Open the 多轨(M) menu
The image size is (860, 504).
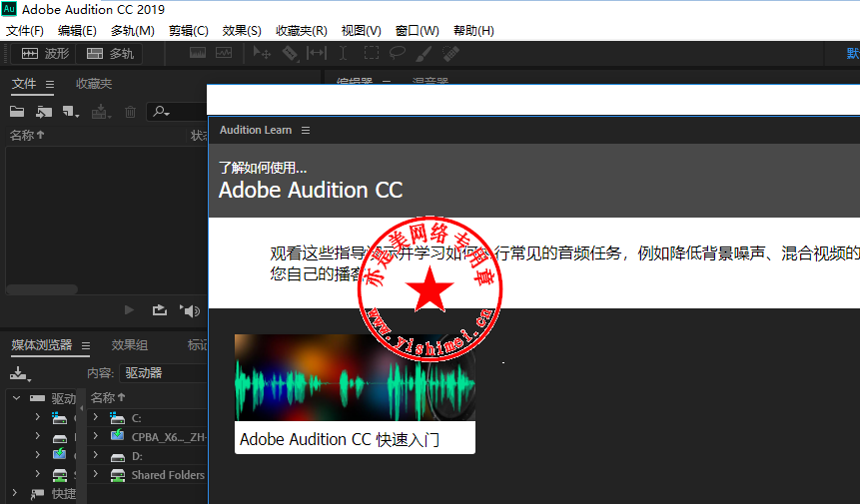[132, 31]
